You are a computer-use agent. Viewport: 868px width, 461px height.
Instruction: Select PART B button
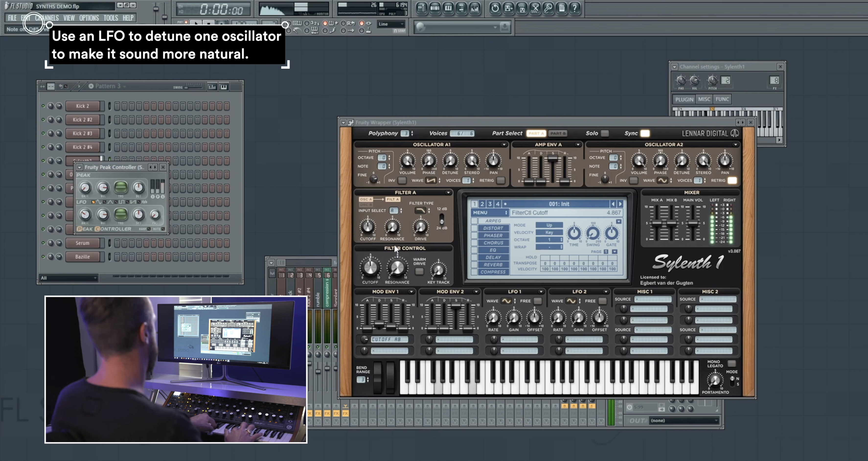pos(558,133)
